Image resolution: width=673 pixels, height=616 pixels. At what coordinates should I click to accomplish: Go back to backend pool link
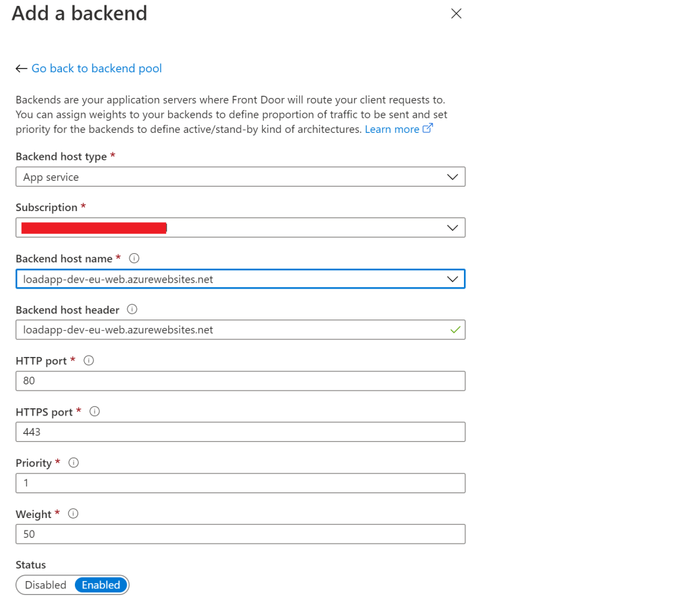click(96, 68)
